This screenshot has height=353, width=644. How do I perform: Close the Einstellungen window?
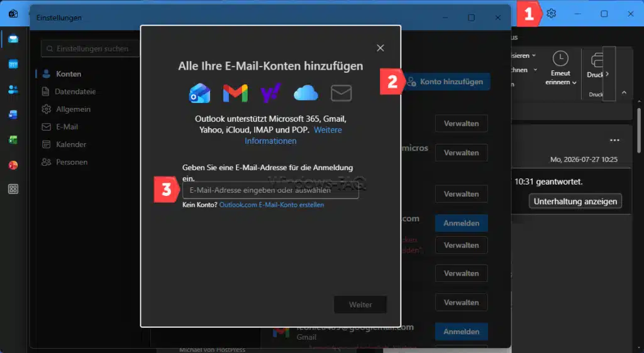[498, 18]
